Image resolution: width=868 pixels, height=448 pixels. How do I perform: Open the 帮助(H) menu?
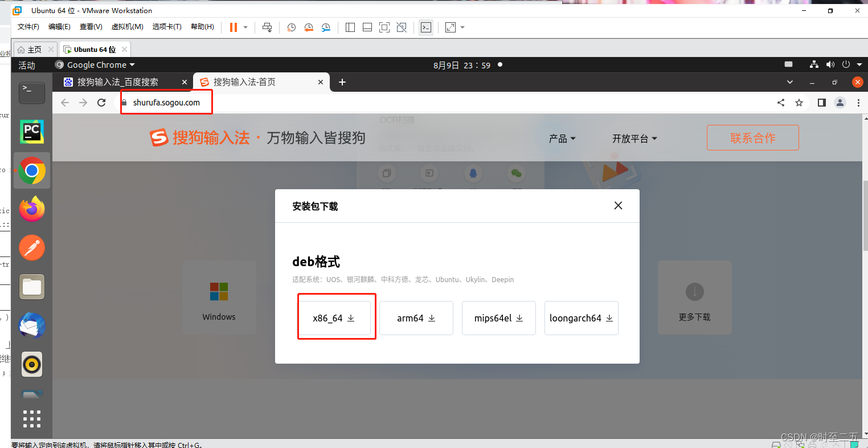202,27
